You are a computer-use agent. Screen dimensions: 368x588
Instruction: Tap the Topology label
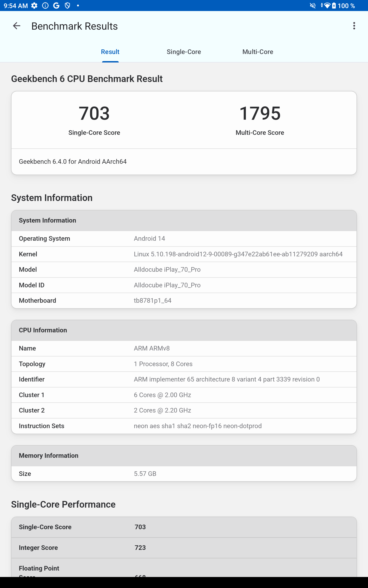32,364
